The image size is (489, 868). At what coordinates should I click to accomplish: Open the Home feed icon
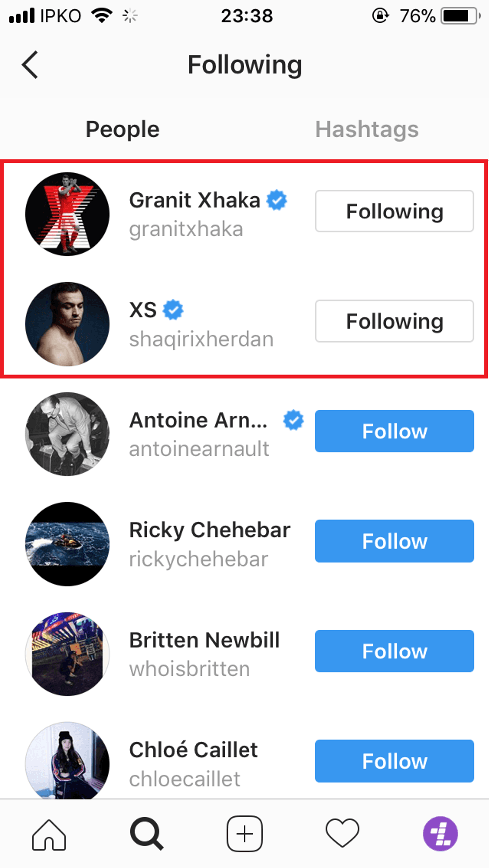click(49, 834)
